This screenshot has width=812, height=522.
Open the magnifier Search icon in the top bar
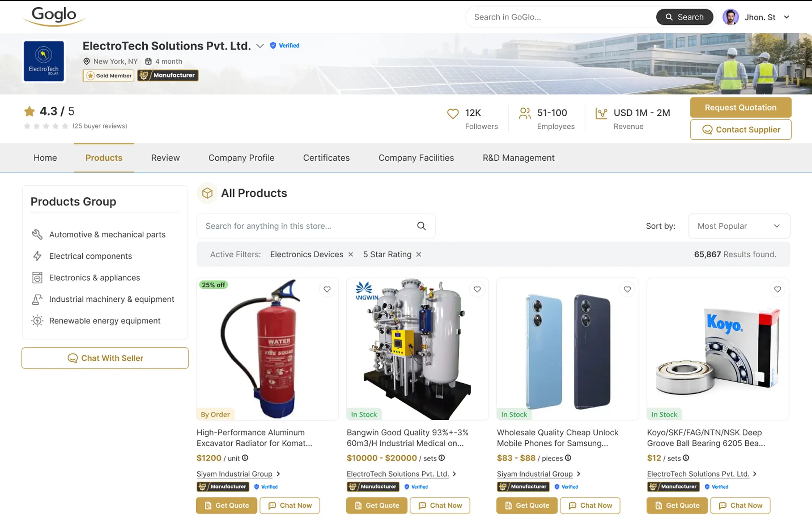point(668,17)
